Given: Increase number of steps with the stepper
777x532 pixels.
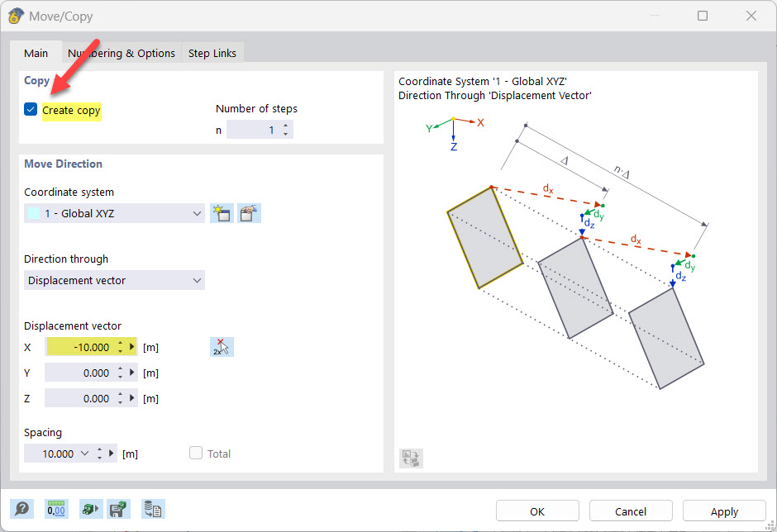Looking at the screenshot, I should 284,126.
